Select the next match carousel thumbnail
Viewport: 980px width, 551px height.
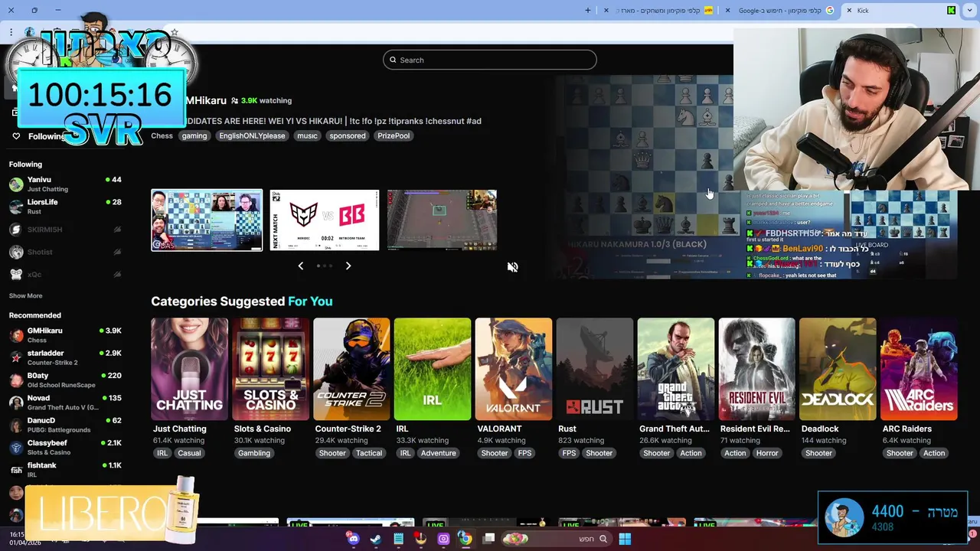pos(324,220)
